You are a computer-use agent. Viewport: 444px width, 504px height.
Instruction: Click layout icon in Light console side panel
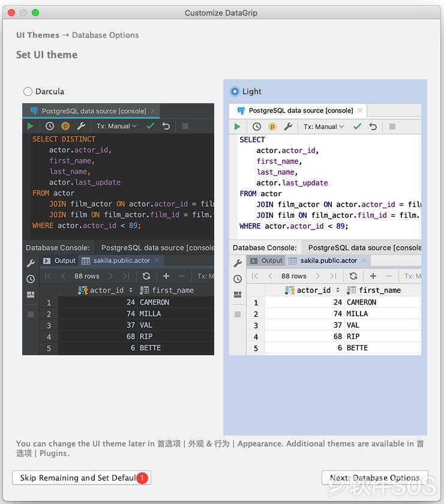point(238,295)
